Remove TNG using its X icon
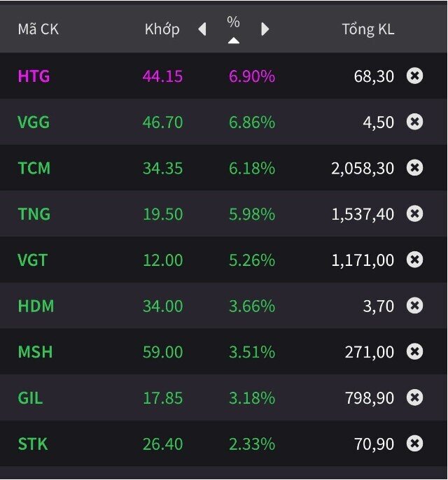448x480 pixels. (414, 213)
